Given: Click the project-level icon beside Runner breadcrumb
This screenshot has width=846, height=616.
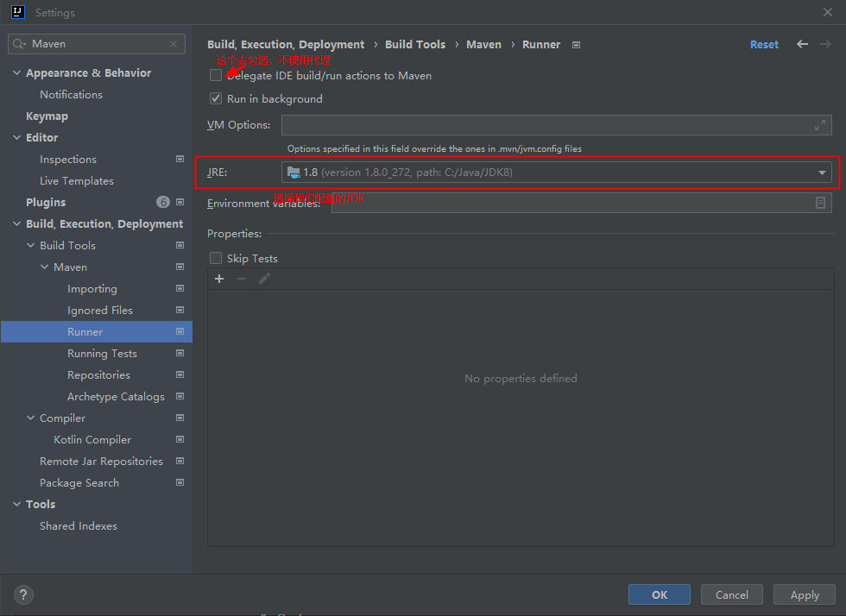Looking at the screenshot, I should (x=577, y=45).
